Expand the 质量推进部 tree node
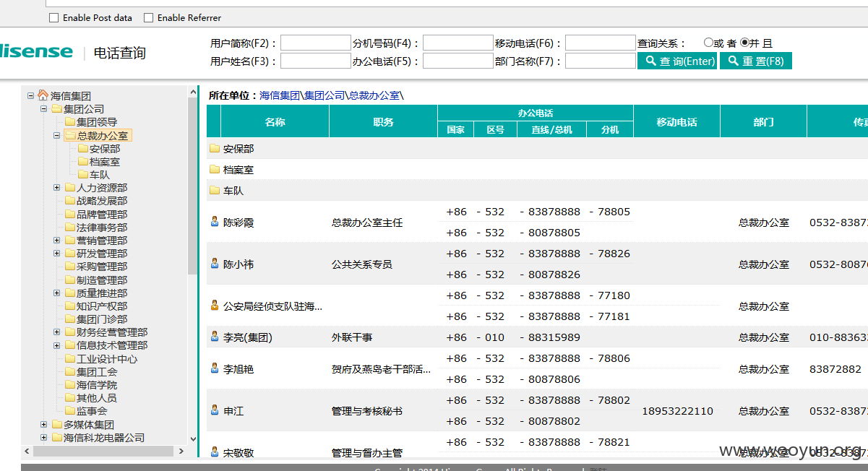This screenshot has width=868, height=471. [x=56, y=293]
